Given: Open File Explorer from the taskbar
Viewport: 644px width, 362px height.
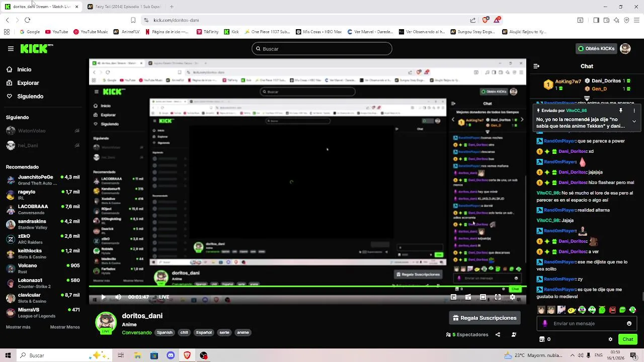Looking at the screenshot, I should coord(137,355).
